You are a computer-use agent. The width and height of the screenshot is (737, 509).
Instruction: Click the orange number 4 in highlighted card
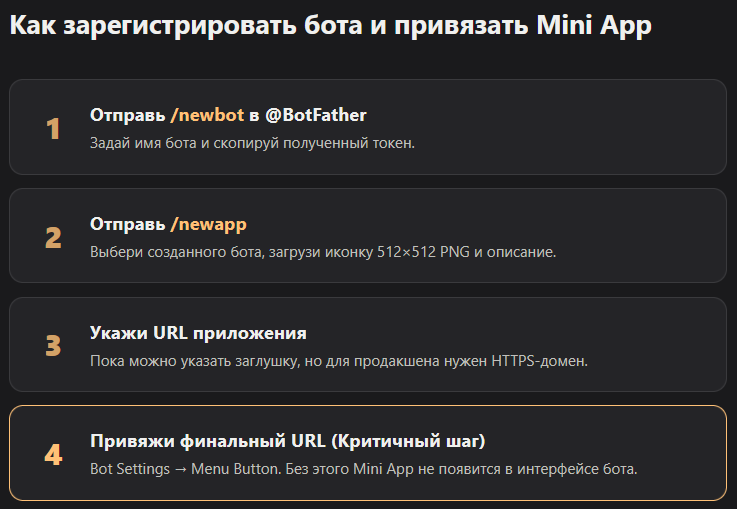coord(53,455)
